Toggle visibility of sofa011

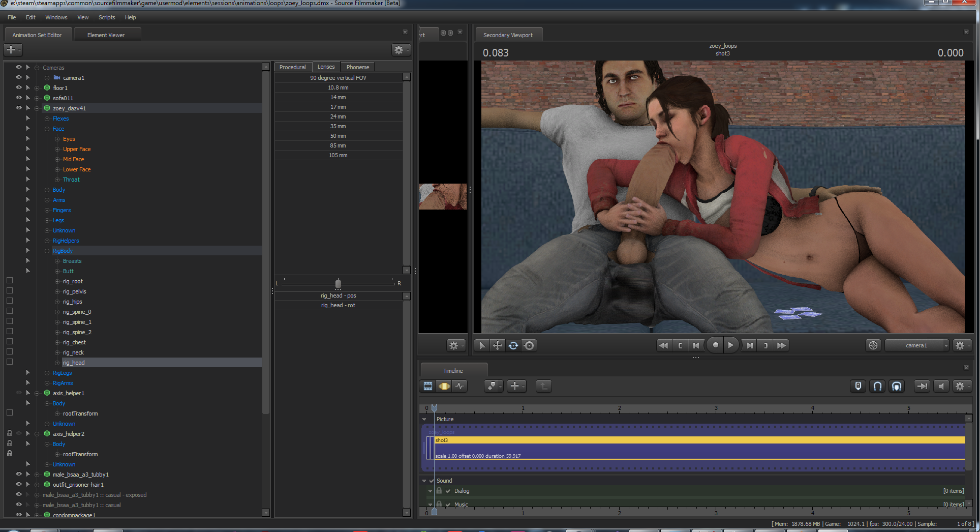(19, 98)
